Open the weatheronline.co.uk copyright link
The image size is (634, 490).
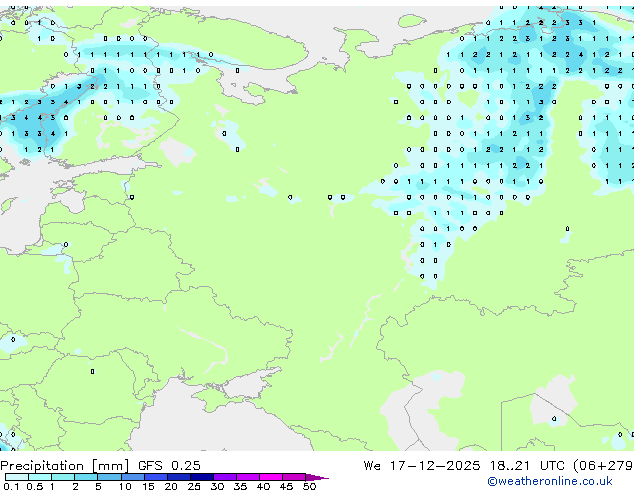click(550, 481)
